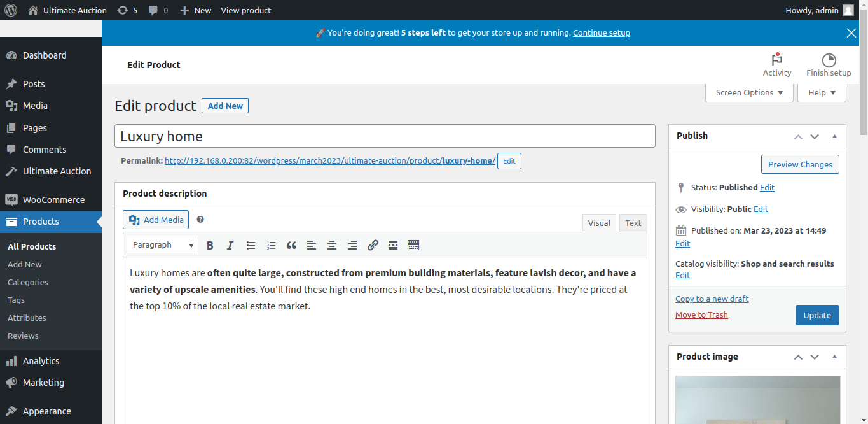
Task: Align text left in the editor
Action: click(312, 245)
